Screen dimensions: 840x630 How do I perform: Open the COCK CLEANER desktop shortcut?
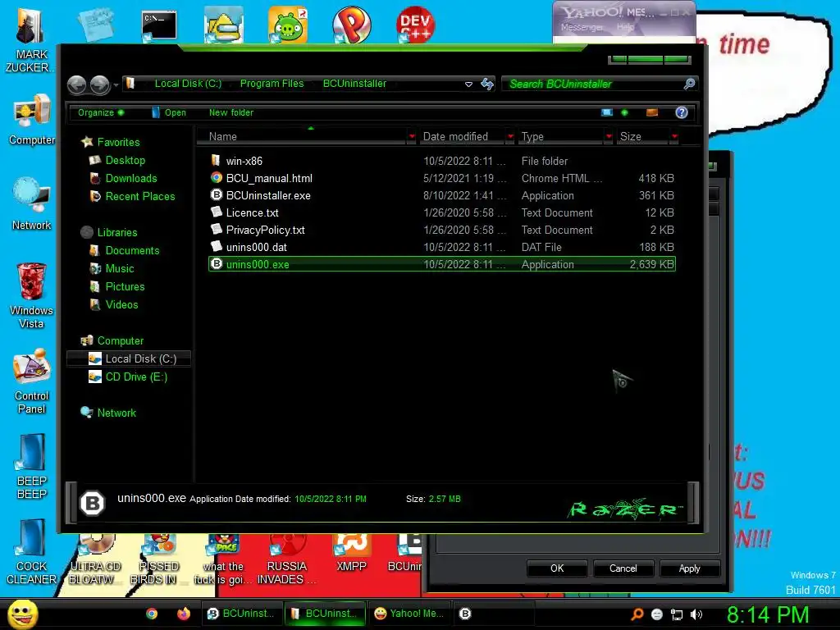[x=32, y=552]
